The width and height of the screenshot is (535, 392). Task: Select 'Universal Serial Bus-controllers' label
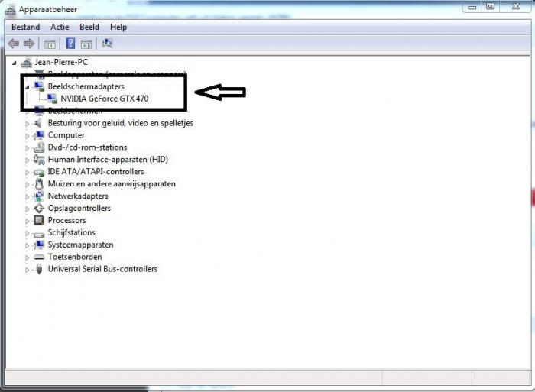(102, 269)
